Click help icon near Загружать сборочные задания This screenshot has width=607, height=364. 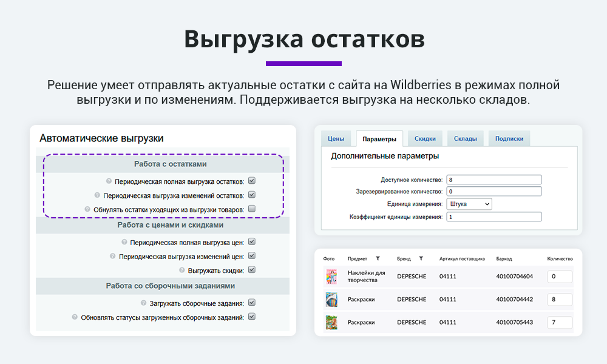(x=143, y=302)
